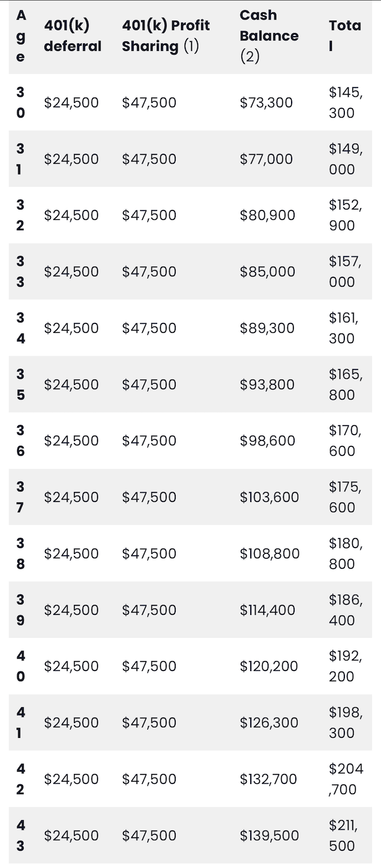Select the $126,300 cash balance value

(269, 723)
